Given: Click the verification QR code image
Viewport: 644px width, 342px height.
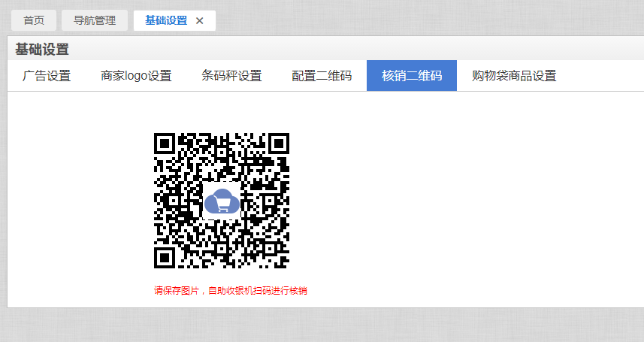Looking at the screenshot, I should pyautogui.click(x=222, y=201).
